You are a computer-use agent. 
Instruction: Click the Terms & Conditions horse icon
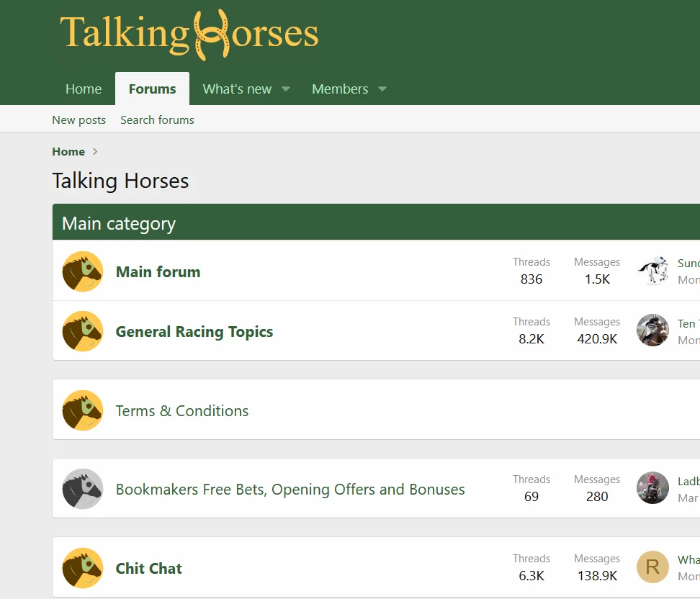tap(83, 410)
